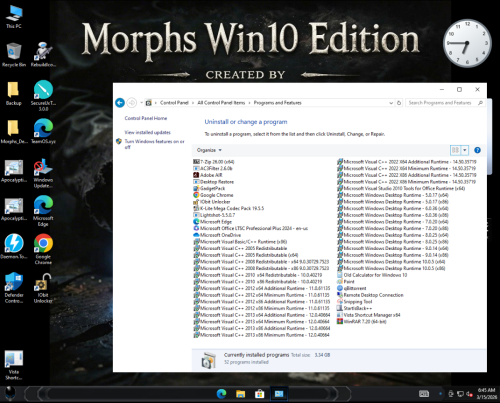Select the Morphs_De folder on desktop
500x403 pixels.
point(14,132)
